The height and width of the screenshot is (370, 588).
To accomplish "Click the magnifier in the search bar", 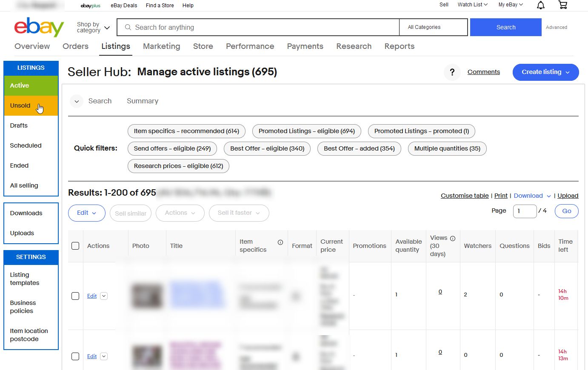I will point(128,27).
